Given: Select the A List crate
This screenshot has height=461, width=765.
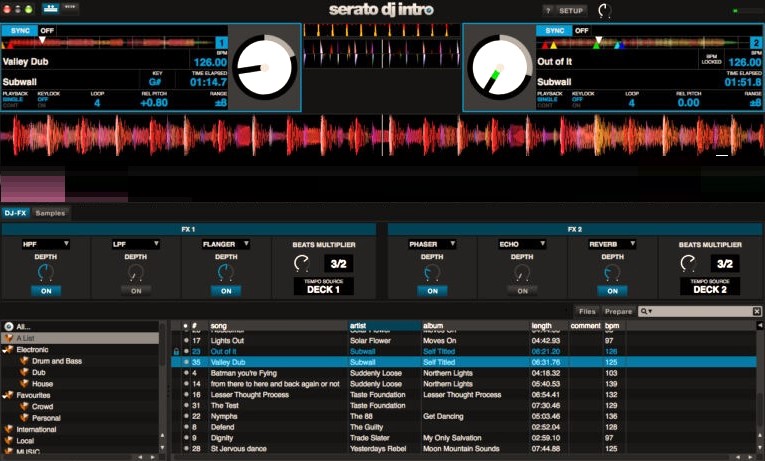Looking at the screenshot, I should pyautogui.click(x=81, y=338).
